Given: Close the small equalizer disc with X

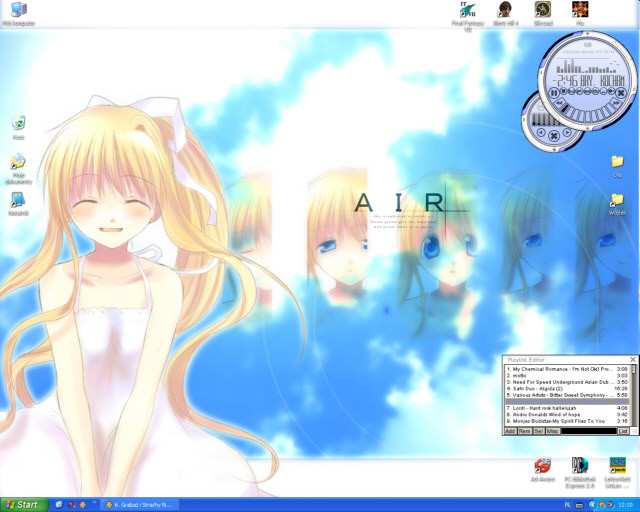Looking at the screenshot, I should click(x=554, y=136).
